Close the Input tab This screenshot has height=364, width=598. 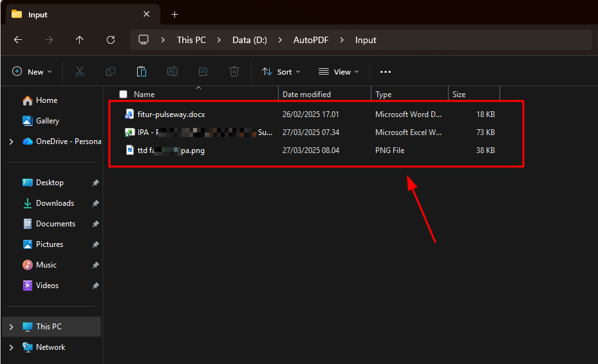point(147,14)
